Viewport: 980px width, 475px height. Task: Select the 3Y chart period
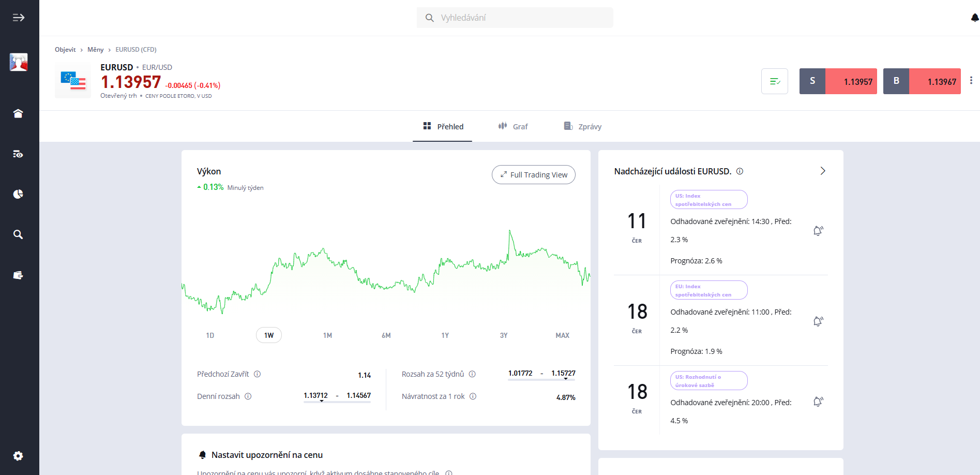coord(504,335)
